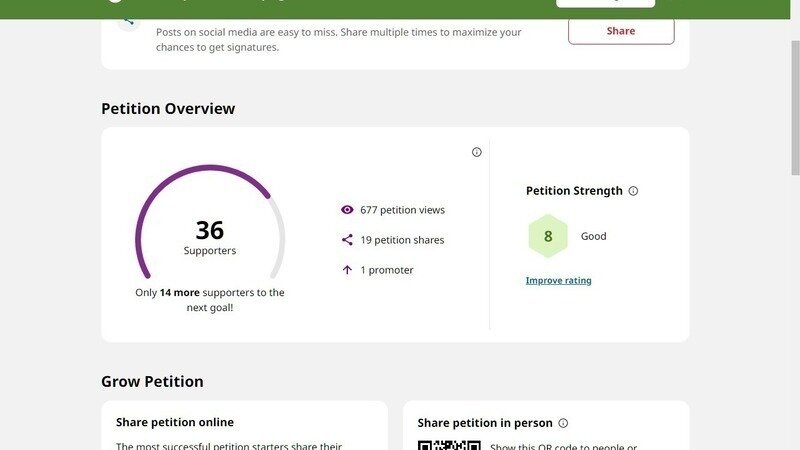Click the eye icon beside petition views
The height and width of the screenshot is (450, 800).
pos(347,210)
